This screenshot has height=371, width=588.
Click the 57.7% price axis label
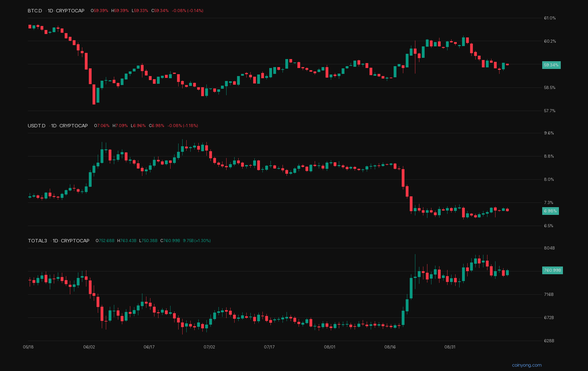(x=550, y=111)
